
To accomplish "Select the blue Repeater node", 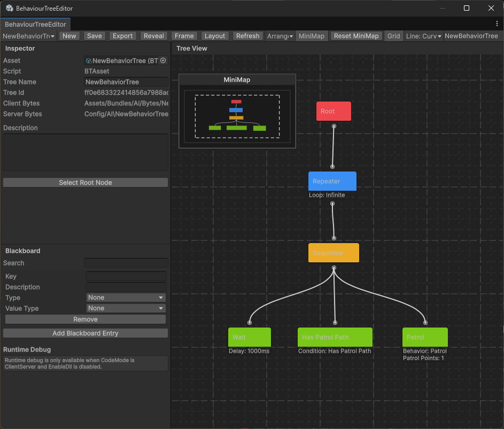I will [332, 181].
